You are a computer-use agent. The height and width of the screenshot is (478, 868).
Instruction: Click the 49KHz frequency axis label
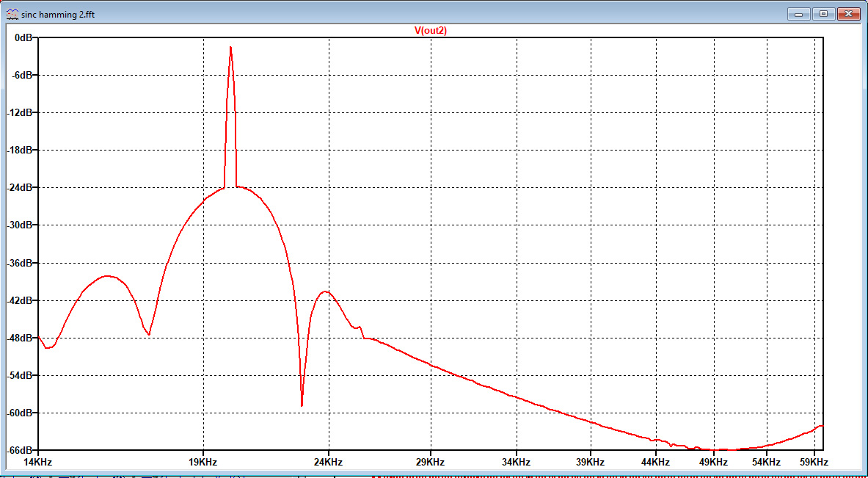(714, 462)
